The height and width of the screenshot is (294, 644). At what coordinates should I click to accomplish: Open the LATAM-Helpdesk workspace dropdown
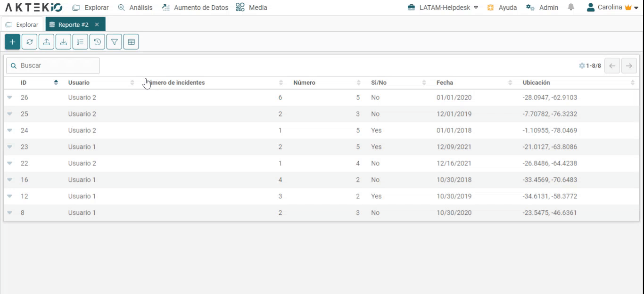(443, 8)
